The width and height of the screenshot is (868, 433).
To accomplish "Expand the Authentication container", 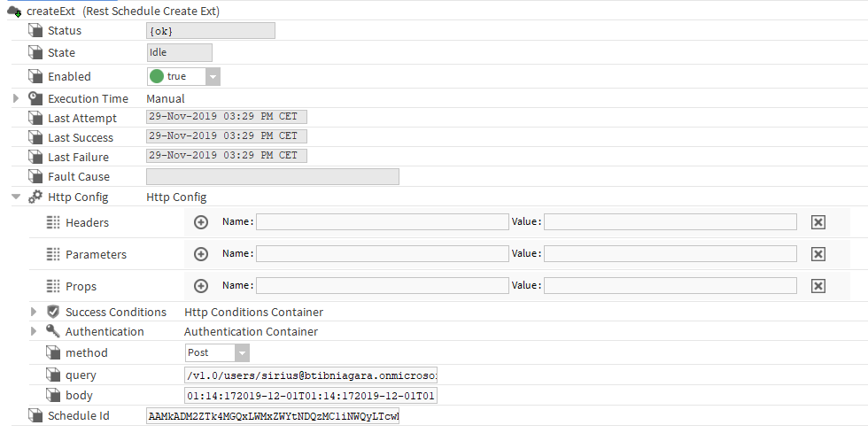I will tap(35, 331).
